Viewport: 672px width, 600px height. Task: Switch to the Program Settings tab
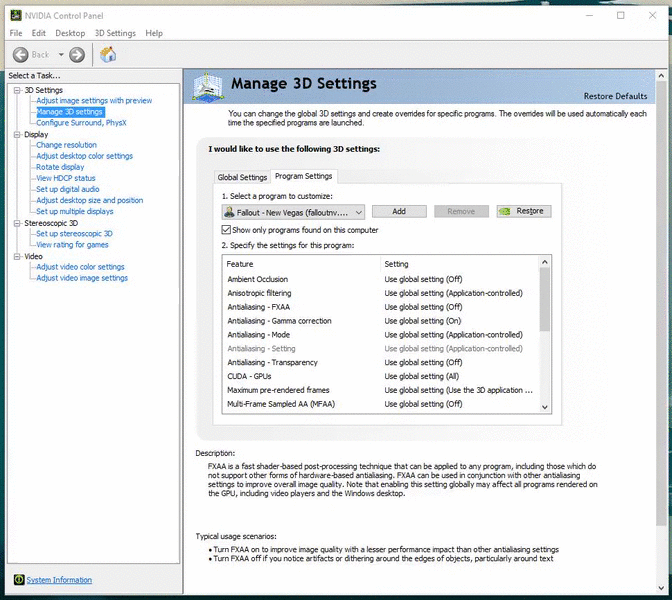click(303, 176)
